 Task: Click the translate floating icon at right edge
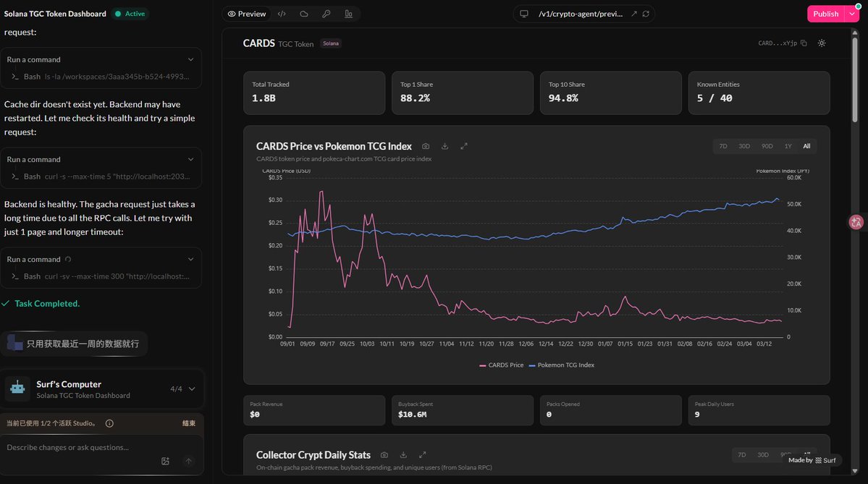coord(856,222)
